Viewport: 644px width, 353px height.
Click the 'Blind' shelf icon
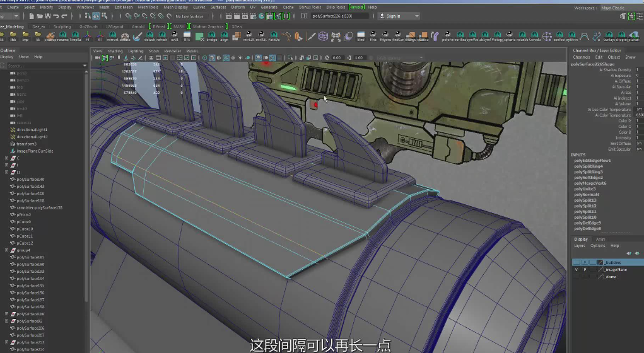361,36
